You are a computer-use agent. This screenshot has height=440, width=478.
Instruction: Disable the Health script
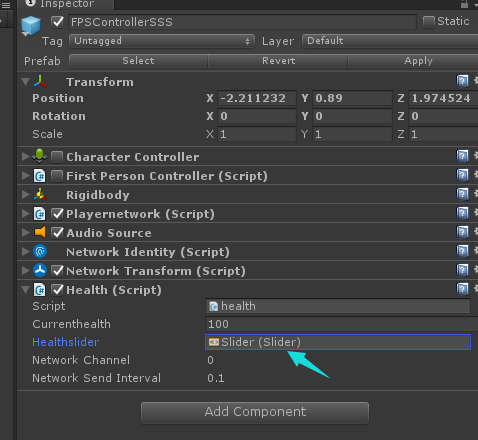pos(58,290)
